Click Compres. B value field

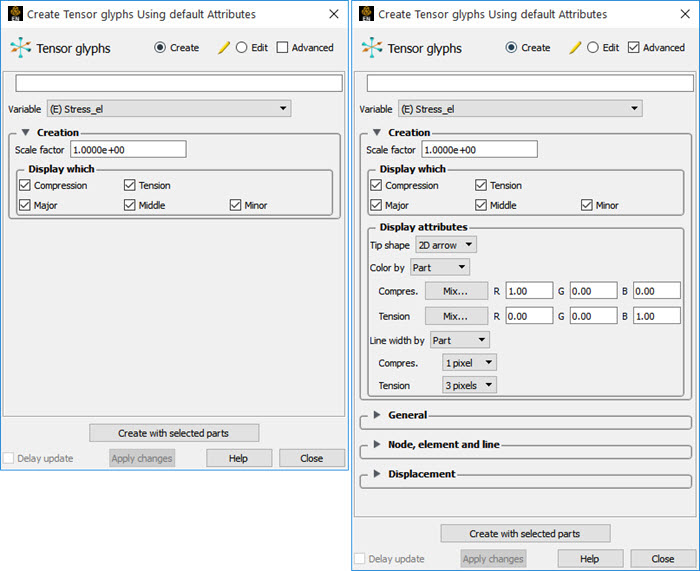657,291
